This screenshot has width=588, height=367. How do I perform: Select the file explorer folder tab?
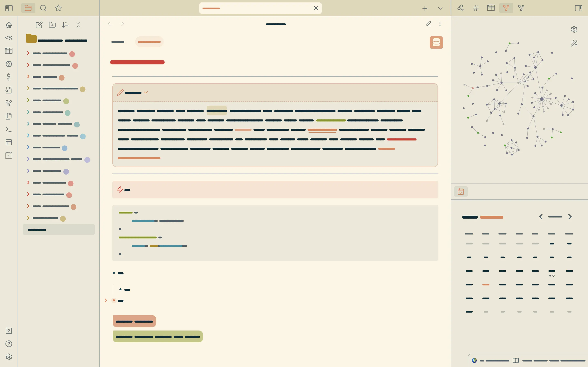coord(28,8)
